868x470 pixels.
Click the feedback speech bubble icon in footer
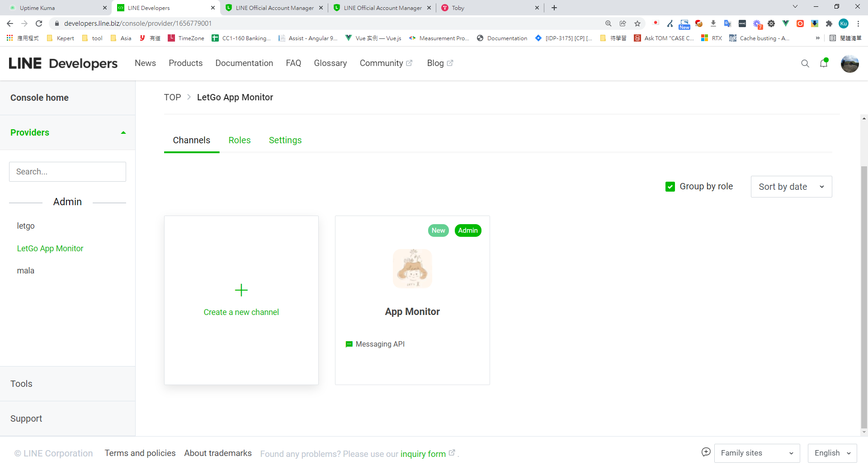pyautogui.click(x=706, y=452)
